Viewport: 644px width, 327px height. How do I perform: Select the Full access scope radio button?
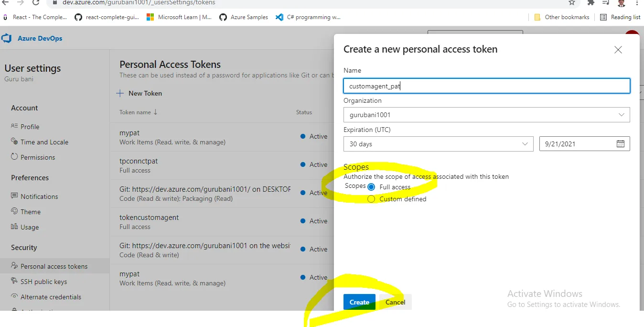(371, 187)
